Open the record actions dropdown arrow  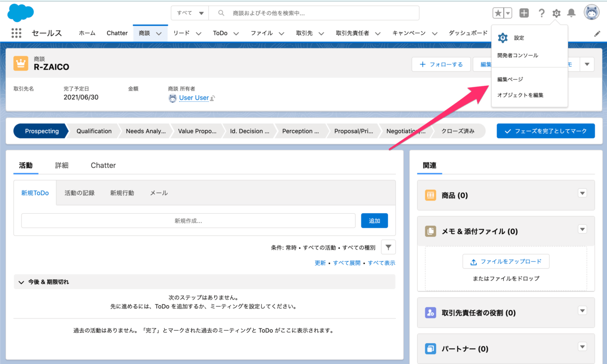pyautogui.click(x=587, y=64)
